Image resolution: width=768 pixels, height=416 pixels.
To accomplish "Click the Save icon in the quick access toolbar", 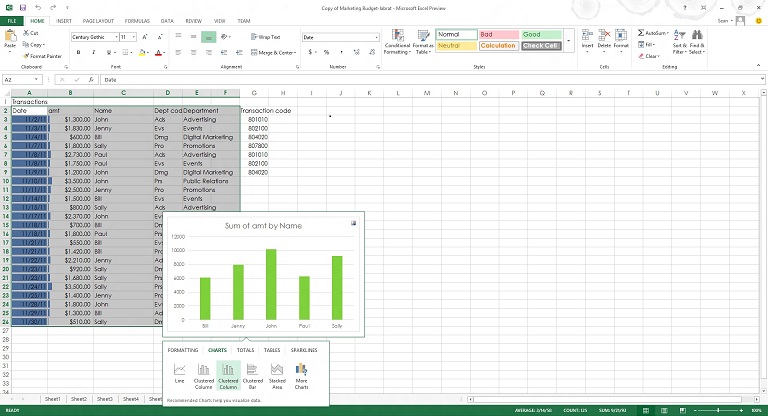I will point(23,8).
